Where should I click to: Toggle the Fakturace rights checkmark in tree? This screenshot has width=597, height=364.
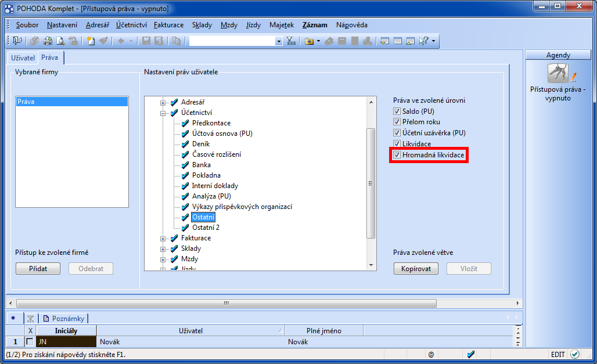coord(174,238)
